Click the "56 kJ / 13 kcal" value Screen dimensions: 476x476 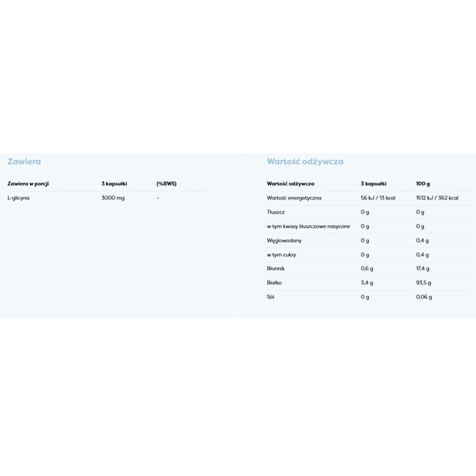(x=378, y=198)
